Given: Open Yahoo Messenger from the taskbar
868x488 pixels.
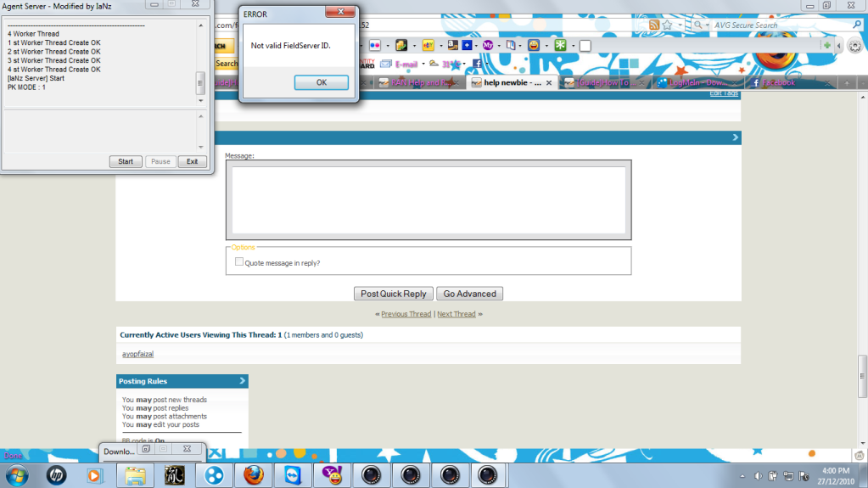Looking at the screenshot, I should [x=330, y=474].
